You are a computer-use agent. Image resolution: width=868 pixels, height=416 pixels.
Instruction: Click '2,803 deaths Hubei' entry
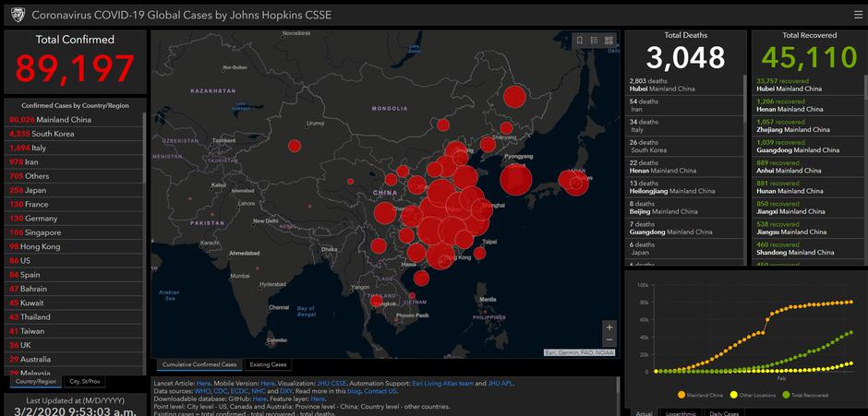click(685, 85)
